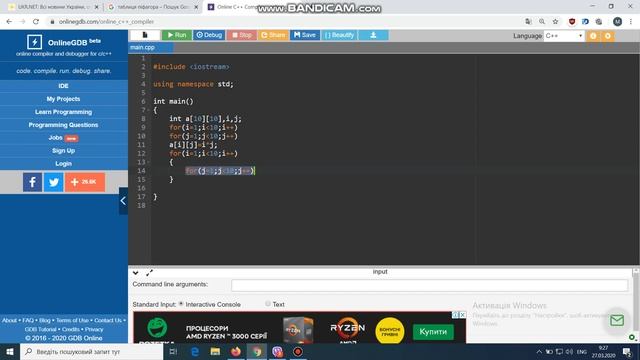The image size is (640, 360).
Task: Collapse the sidebar with the left chevron
Action: [x=123, y=201]
